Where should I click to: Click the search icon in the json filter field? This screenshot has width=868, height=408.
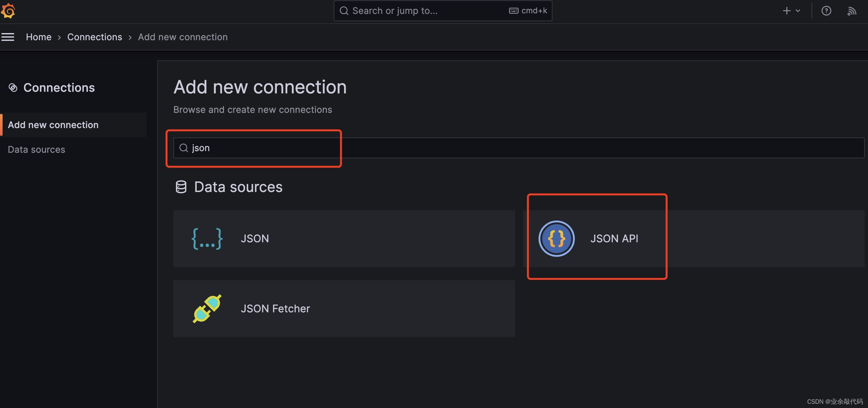pos(184,148)
